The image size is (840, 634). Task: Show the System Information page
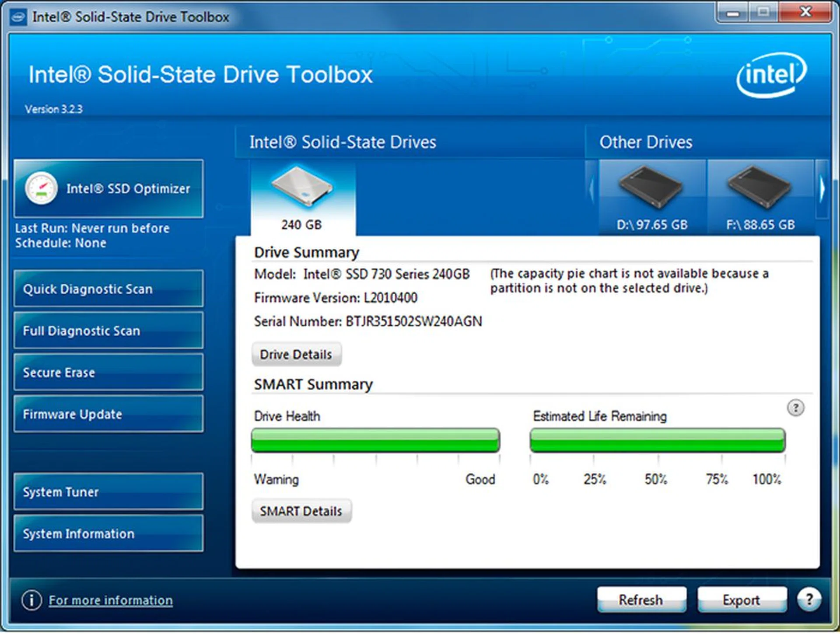pos(108,533)
